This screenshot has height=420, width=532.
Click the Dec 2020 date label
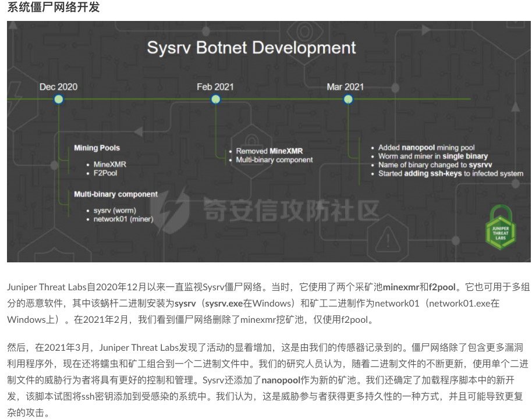point(58,87)
